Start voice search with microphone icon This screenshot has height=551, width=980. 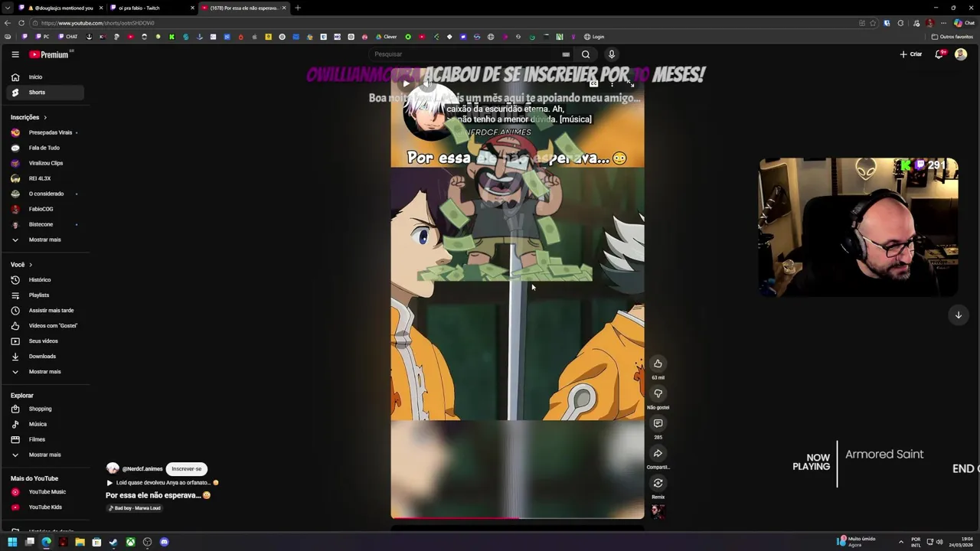pos(611,54)
